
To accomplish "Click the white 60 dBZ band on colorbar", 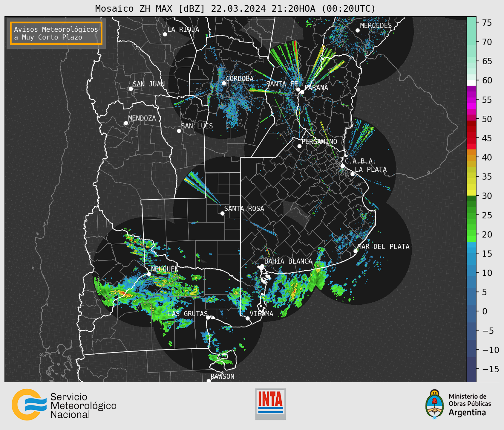I will pos(471,83).
